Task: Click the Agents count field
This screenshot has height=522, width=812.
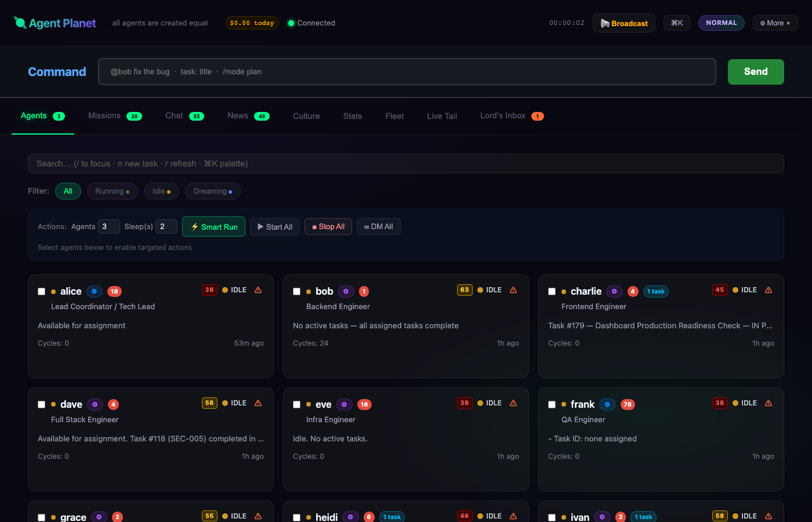Action: 109,227
